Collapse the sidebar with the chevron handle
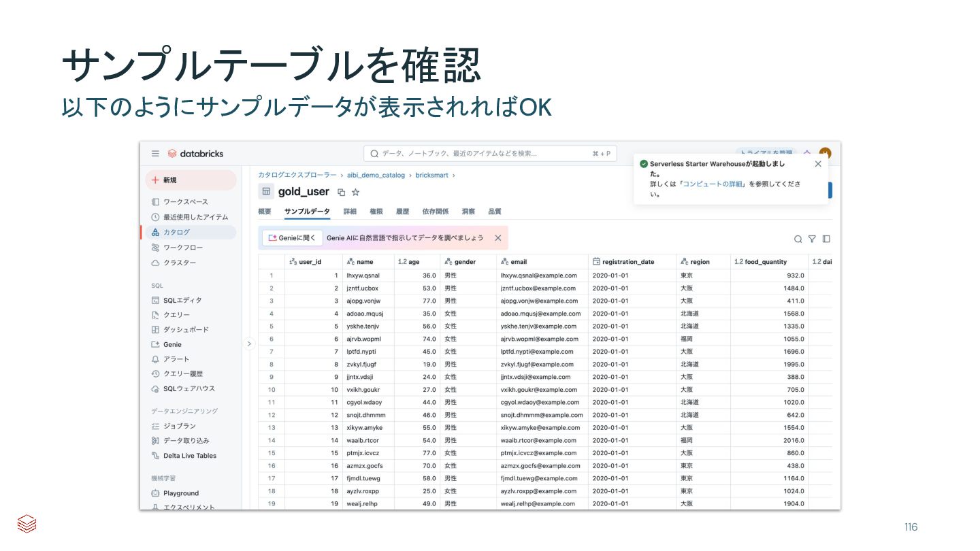This screenshot has height=551, width=980. tap(248, 344)
